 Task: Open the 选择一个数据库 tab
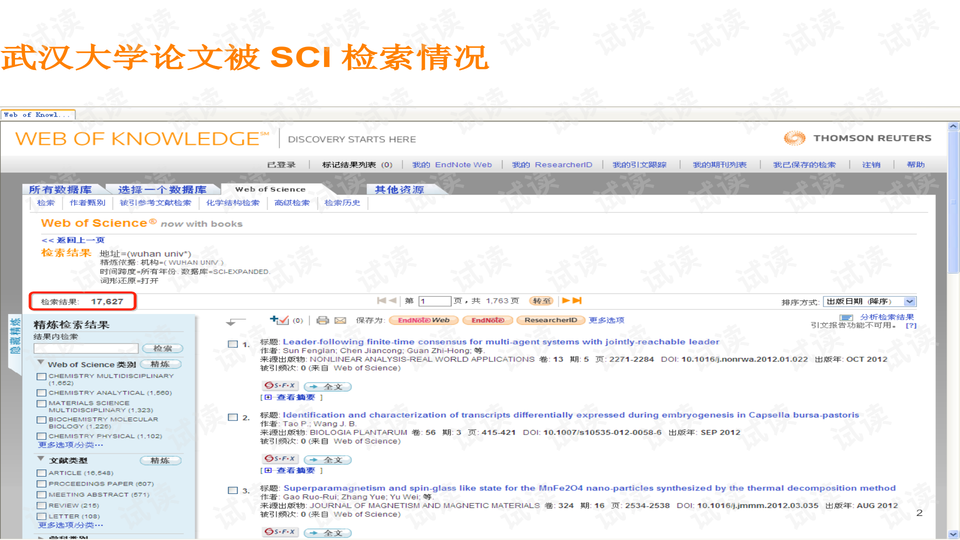pyautogui.click(x=162, y=190)
